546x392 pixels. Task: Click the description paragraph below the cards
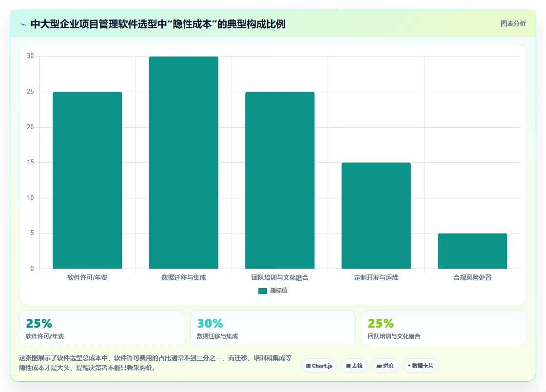pos(156,363)
